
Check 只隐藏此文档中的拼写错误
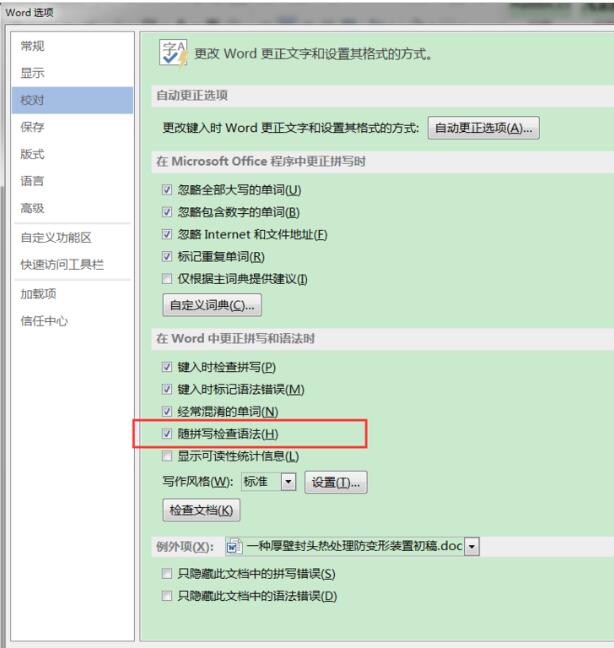point(167,574)
